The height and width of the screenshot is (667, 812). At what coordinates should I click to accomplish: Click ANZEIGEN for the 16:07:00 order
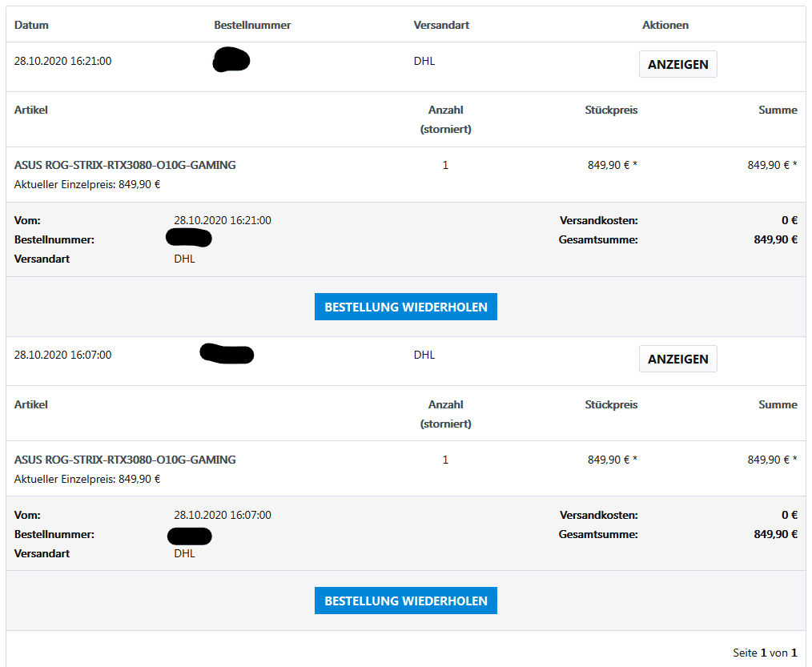(x=677, y=359)
